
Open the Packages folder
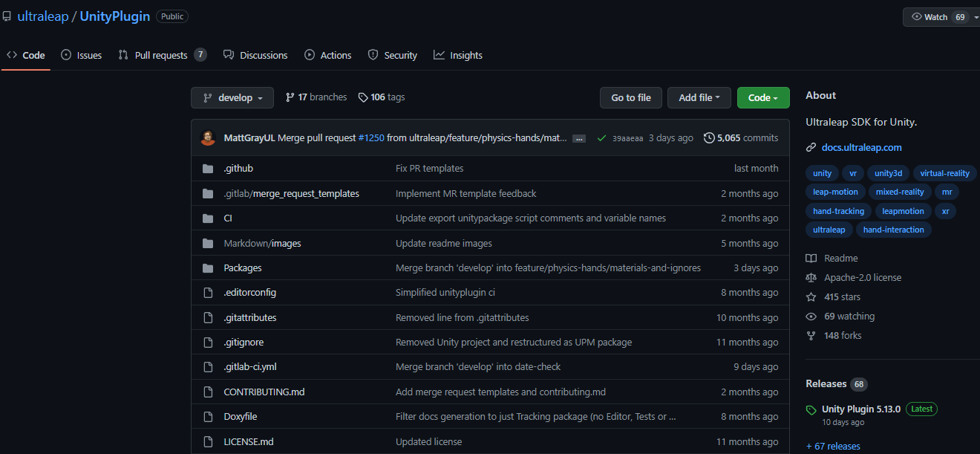[243, 268]
